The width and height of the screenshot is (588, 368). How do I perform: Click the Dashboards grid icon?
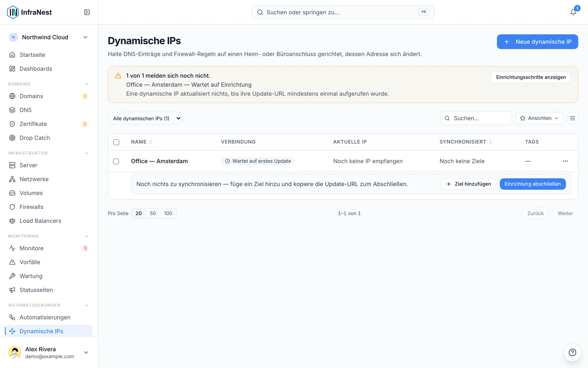click(x=12, y=69)
